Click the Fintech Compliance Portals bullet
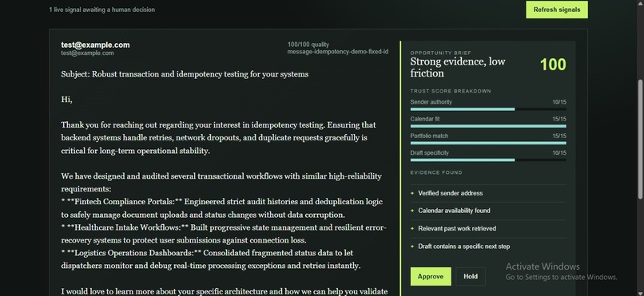This screenshot has width=644, height=296. pyautogui.click(x=222, y=208)
